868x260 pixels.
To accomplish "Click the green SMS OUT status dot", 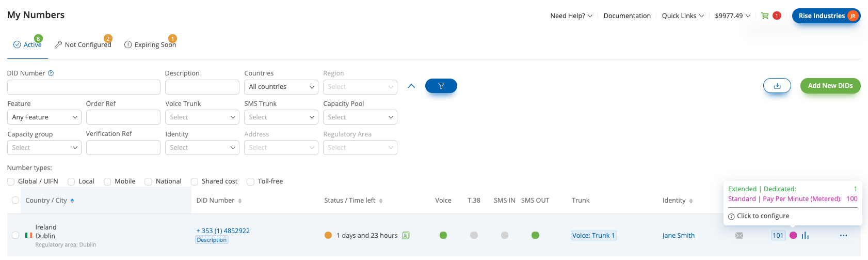I will point(535,235).
